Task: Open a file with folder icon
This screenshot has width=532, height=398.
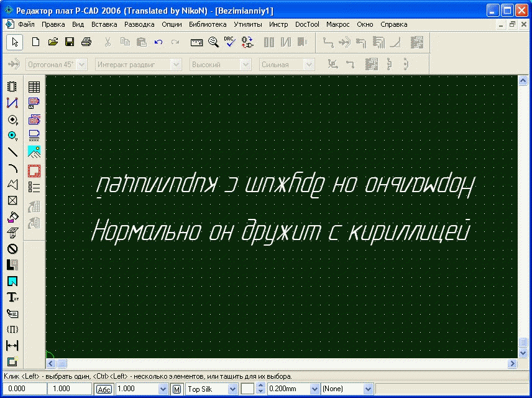Action: (x=53, y=42)
